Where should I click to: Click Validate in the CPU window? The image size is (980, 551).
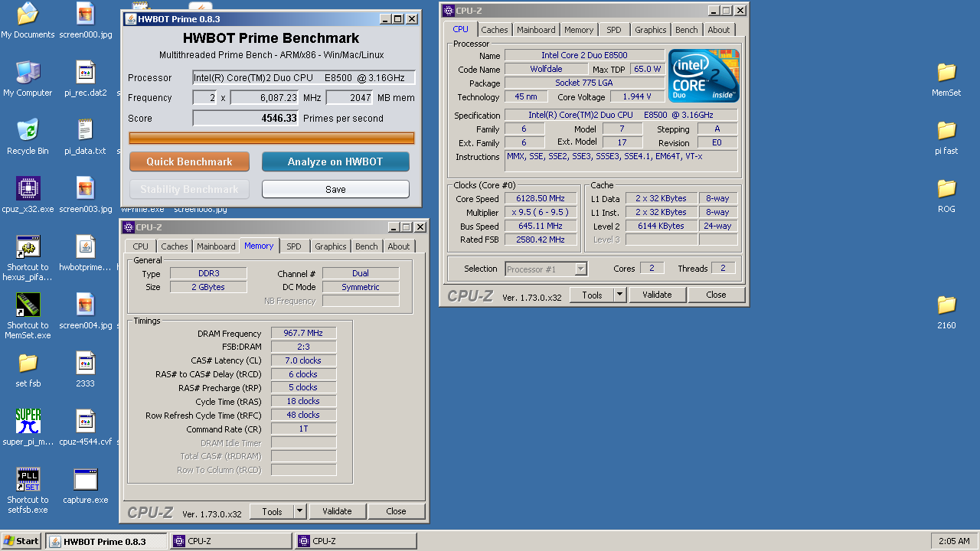[657, 295]
